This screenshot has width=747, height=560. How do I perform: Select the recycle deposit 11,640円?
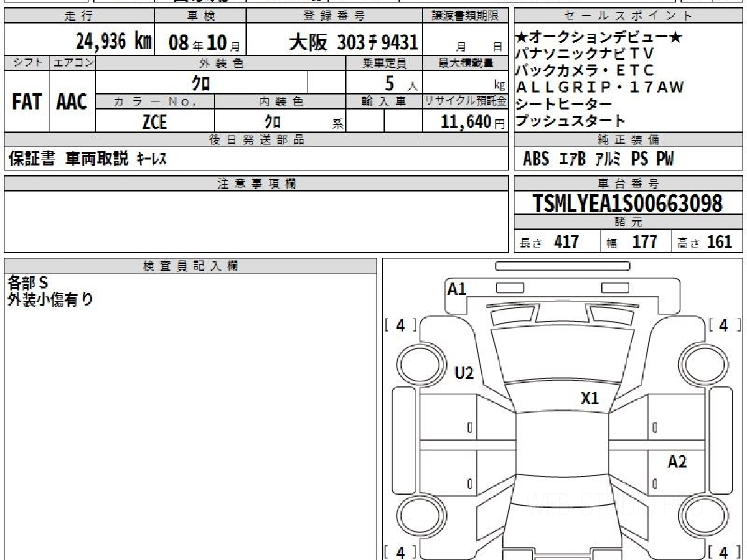[x=472, y=121]
